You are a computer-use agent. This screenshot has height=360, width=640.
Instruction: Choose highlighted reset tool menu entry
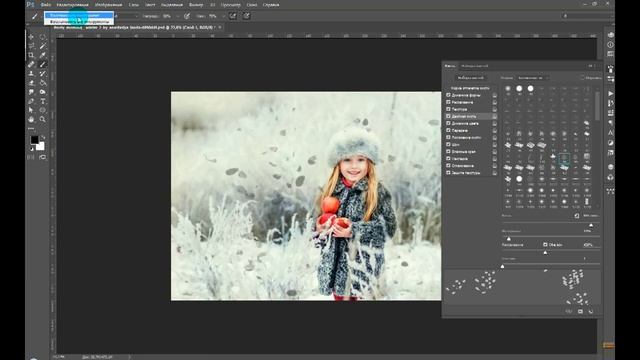79,15
